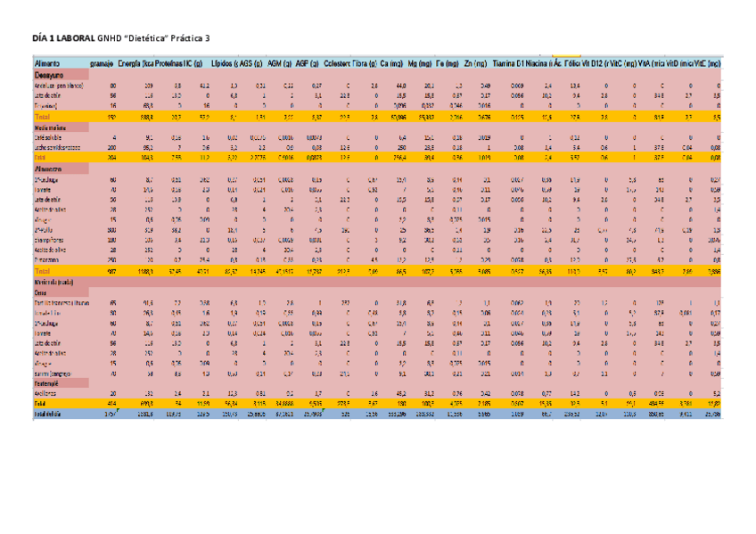Select the 'AGS (g)' column header
Viewport: 756px width, 534px height.
coord(251,63)
